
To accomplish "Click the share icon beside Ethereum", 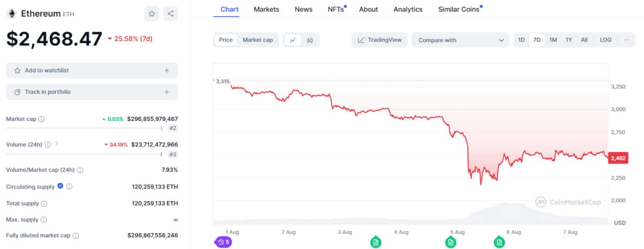I will point(171,14).
